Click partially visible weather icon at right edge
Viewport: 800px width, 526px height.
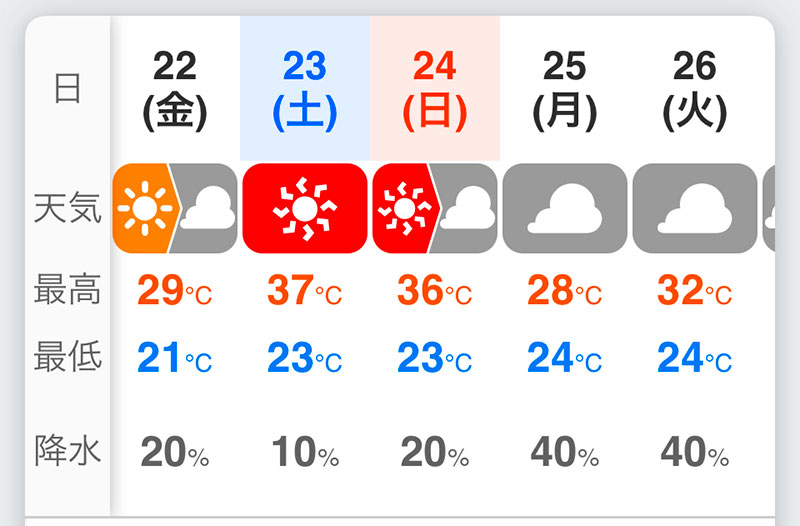click(769, 208)
